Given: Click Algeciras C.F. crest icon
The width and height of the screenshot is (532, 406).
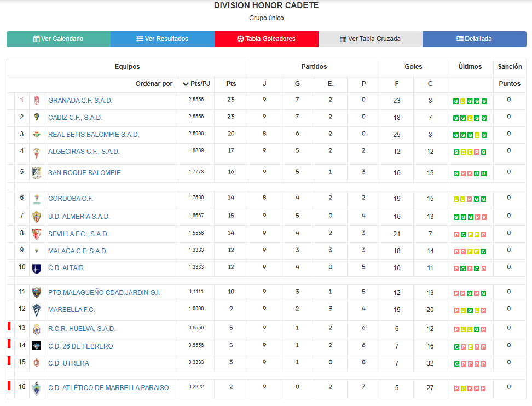Looking at the screenshot, I should [x=37, y=153].
